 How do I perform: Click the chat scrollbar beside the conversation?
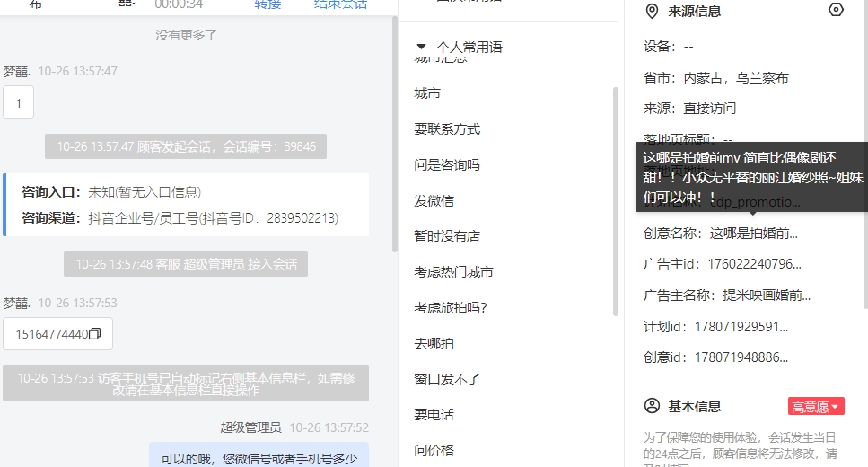[395, 134]
